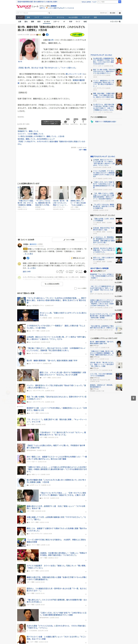Focus the keyword search input field
Screen dimensions: 138x644
(32, 13)
